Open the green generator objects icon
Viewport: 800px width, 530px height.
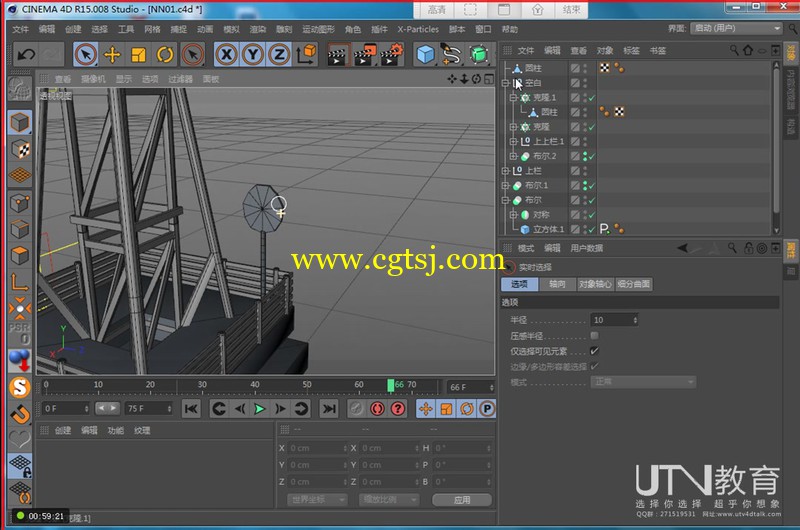tap(479, 54)
